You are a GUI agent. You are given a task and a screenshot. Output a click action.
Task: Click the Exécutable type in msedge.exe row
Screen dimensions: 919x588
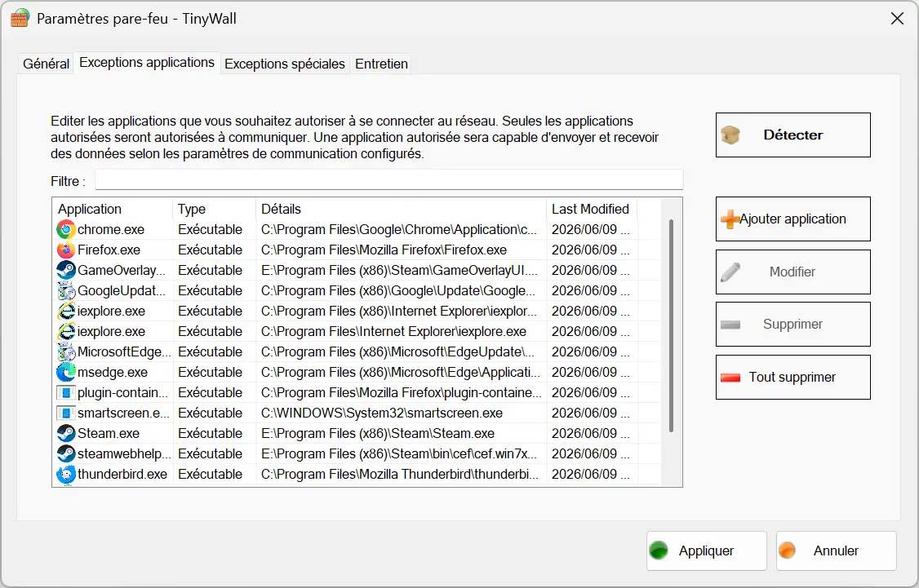210,373
